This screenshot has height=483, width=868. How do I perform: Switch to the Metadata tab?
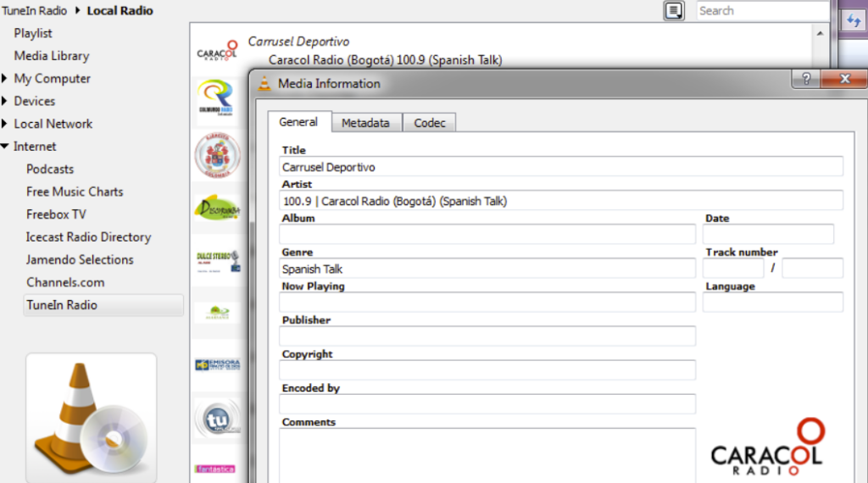click(365, 123)
